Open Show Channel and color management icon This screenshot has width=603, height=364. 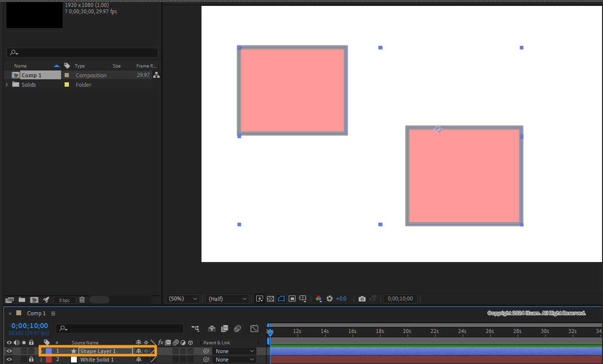319,298
